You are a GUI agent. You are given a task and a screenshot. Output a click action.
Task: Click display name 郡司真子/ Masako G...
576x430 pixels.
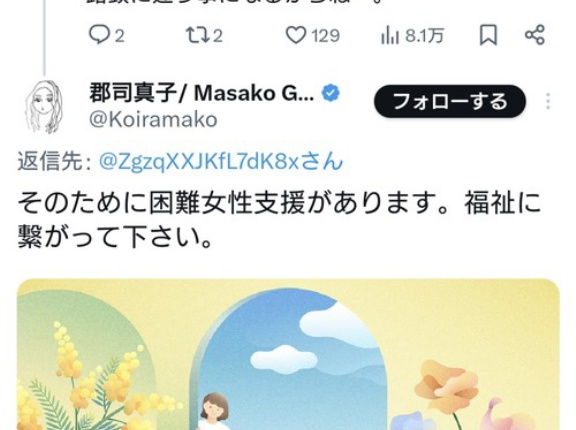pyautogui.click(x=202, y=93)
